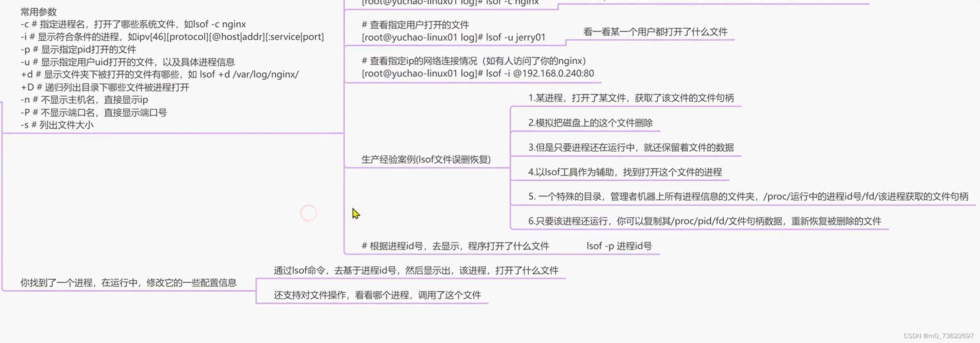980x343 pixels.
Task: Click the '-c # 指定进程名' parameter line
Action: pyautogui.click(x=133, y=24)
